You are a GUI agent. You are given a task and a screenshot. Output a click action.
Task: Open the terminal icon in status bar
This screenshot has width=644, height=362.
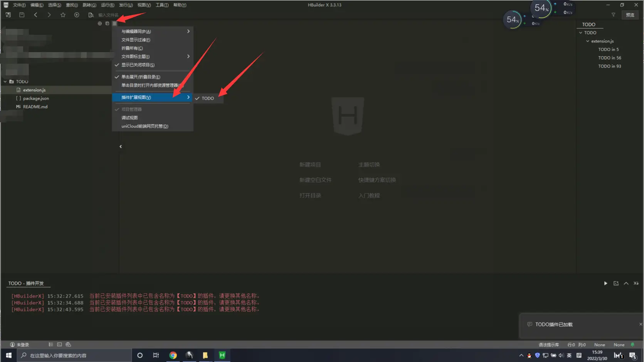[59, 345]
